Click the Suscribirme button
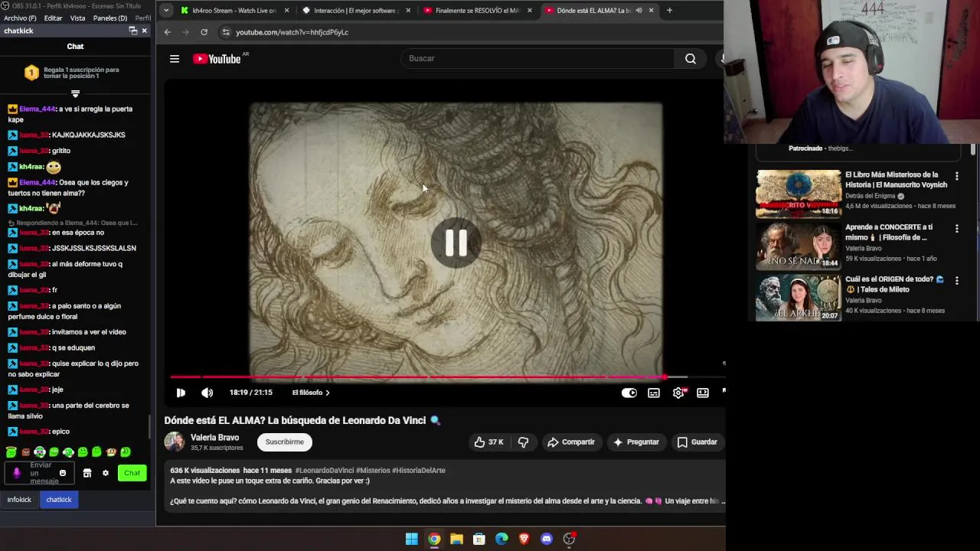Image resolution: width=980 pixels, height=551 pixels. (285, 442)
